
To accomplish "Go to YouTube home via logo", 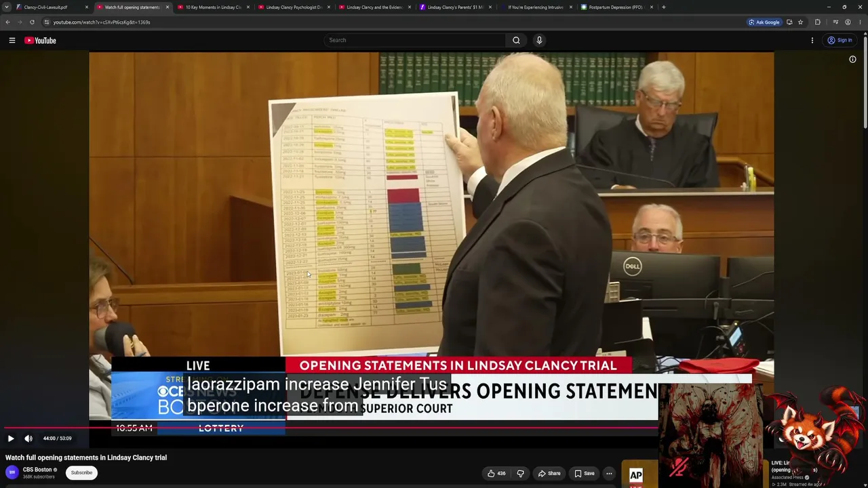I will click(x=41, y=41).
